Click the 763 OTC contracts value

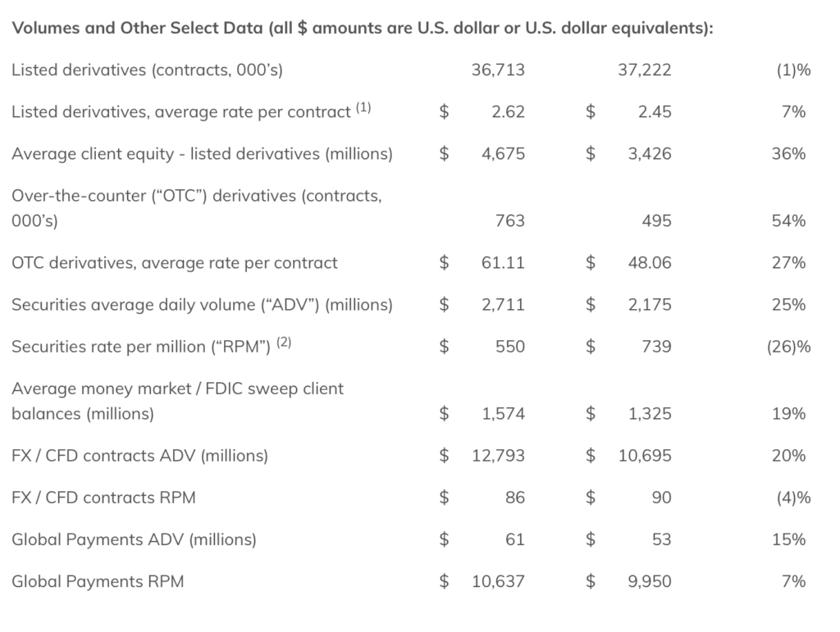pos(509,221)
